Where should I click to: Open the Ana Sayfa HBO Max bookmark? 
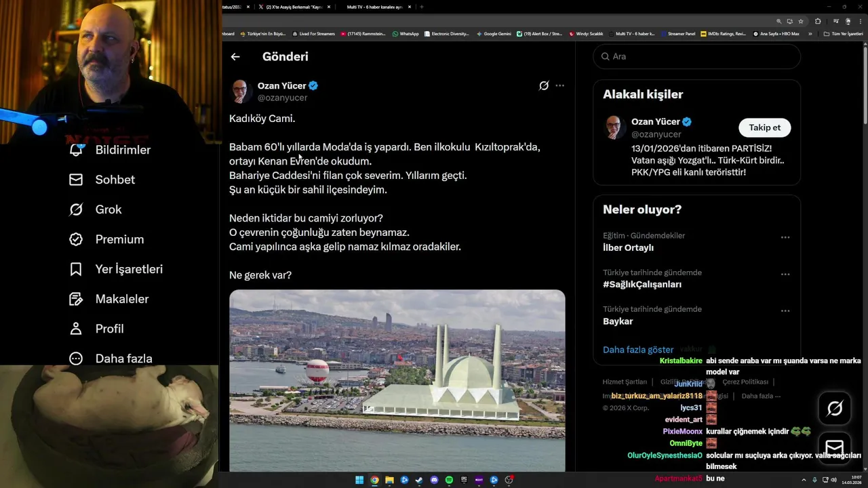pos(776,33)
